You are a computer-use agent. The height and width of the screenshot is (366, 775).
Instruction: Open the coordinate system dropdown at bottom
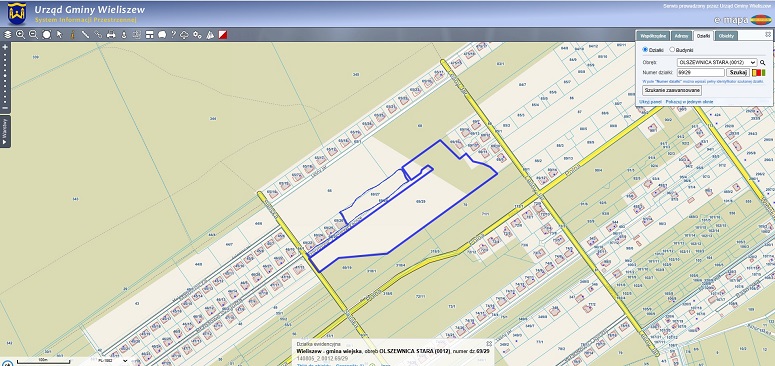click(x=114, y=361)
